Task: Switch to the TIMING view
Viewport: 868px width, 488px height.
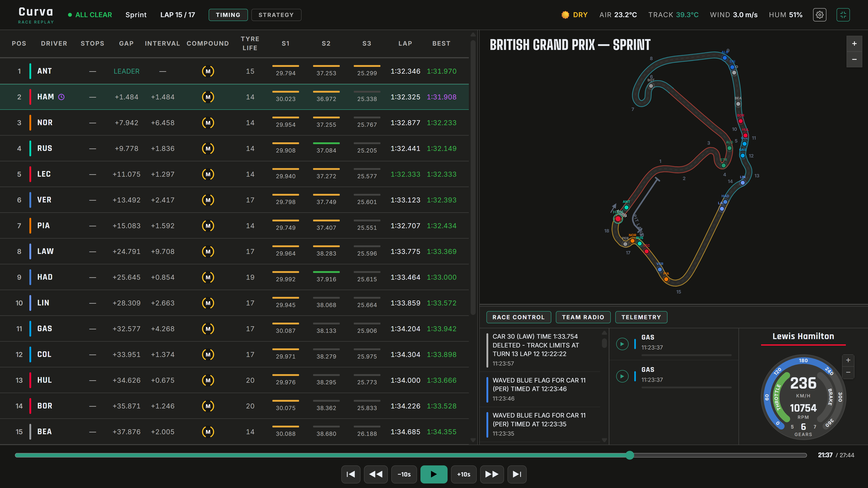Action: (x=228, y=15)
